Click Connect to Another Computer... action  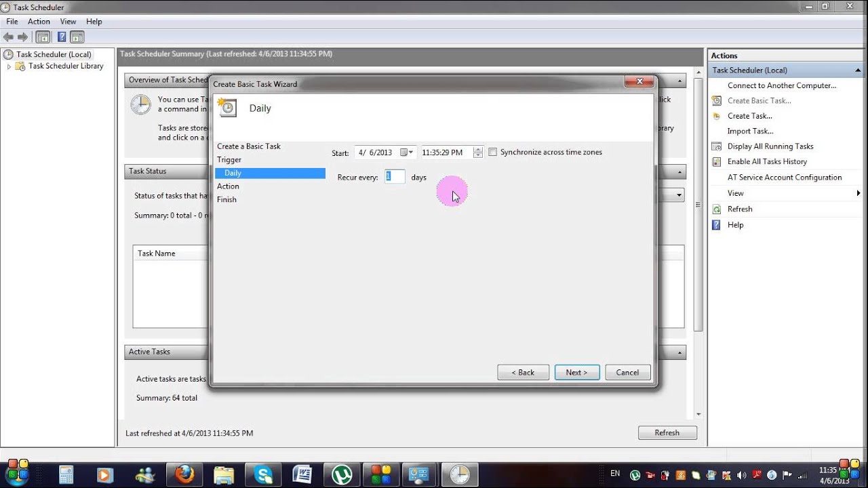(781, 85)
